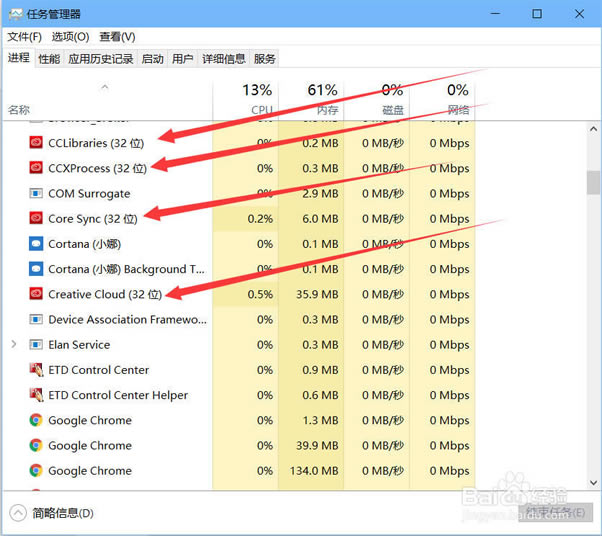Click the Chrome icon using 39.9 MB
Viewport: 602px width, 536px height.
point(36,445)
